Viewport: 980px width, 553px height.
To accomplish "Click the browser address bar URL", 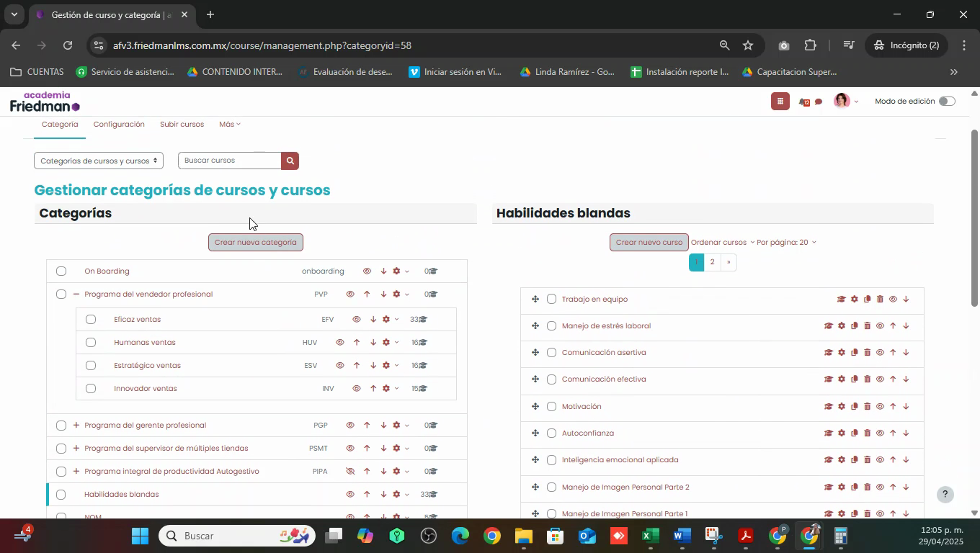I will click(x=262, y=45).
